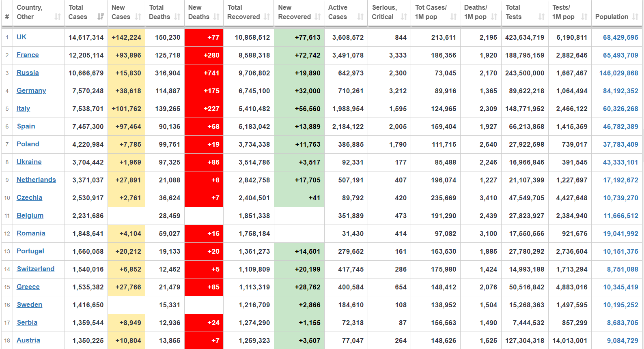Open the Spain country link
This screenshot has width=644, height=349.
point(26,126)
